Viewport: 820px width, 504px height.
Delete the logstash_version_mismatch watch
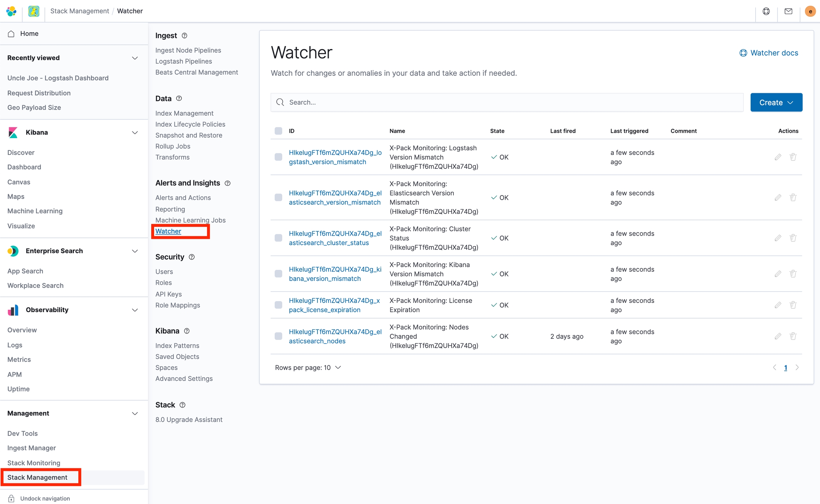(793, 157)
